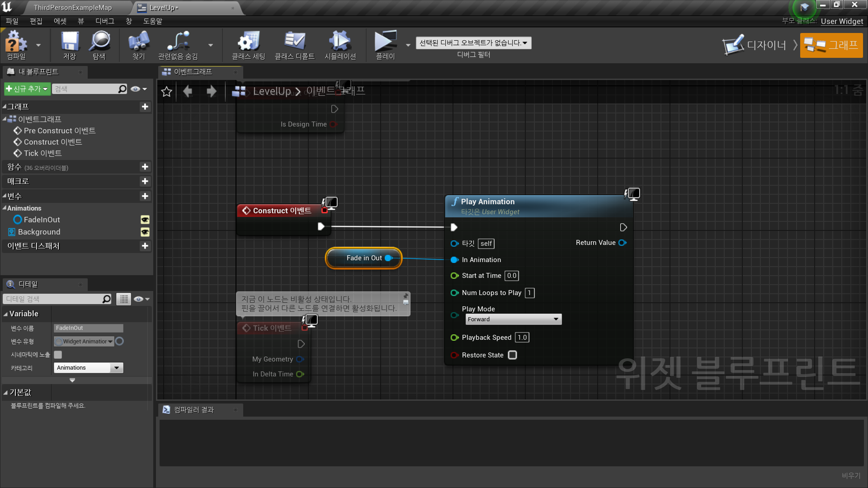Click the My Blueprint search field

pos(85,89)
